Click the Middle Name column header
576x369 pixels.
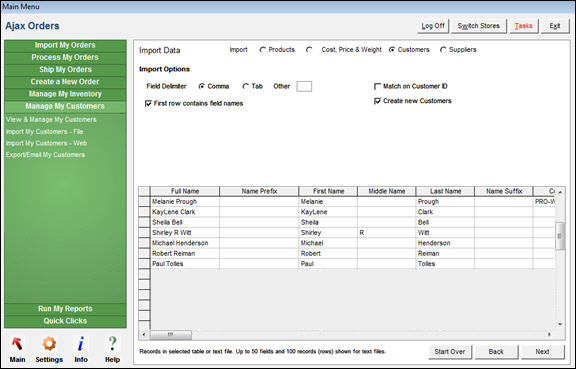pyautogui.click(x=386, y=191)
